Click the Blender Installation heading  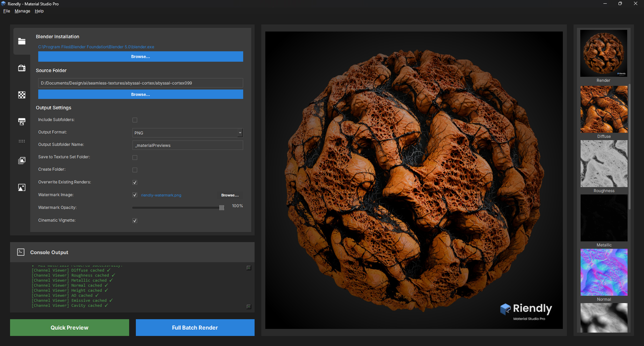pyautogui.click(x=58, y=37)
